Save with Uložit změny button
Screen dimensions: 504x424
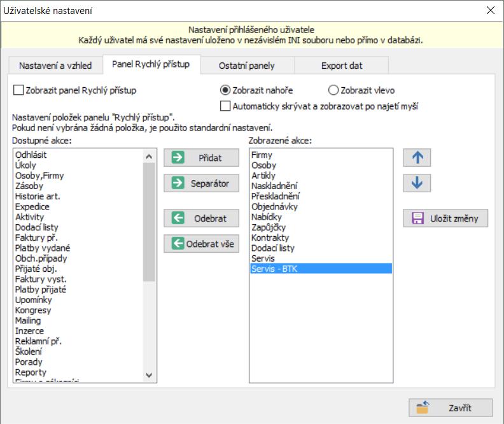click(445, 218)
